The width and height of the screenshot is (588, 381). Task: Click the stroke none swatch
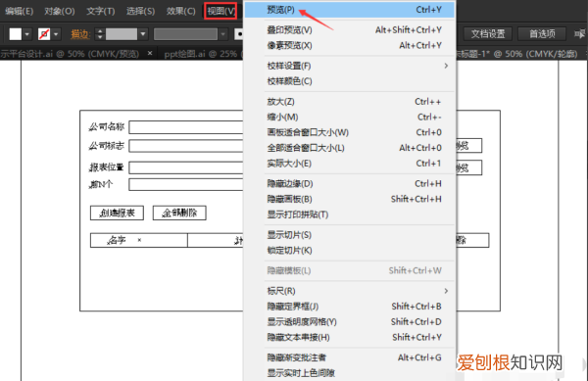(44, 34)
